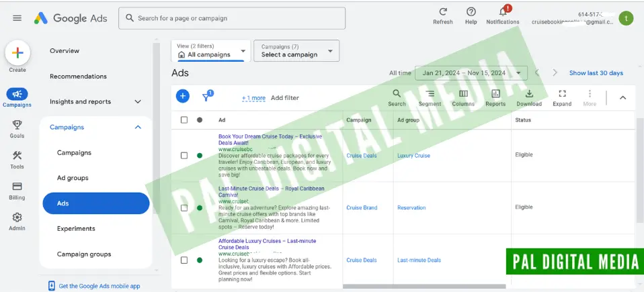Check the Affordable Luxury Cruises ad row

coord(184,260)
